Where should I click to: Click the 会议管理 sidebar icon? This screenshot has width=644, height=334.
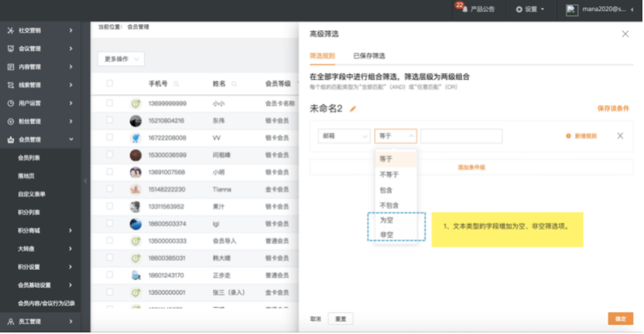pos(11,49)
